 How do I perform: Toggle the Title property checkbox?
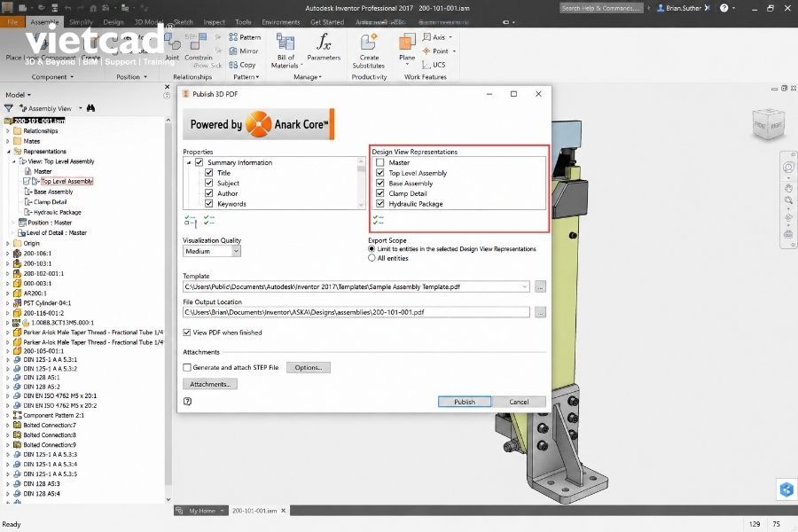[208, 173]
